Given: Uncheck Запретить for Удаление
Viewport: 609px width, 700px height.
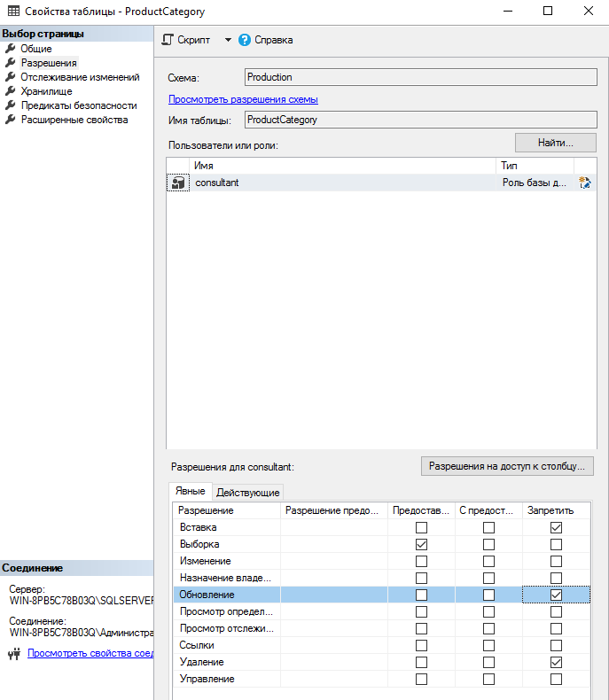Looking at the screenshot, I should coord(556,663).
